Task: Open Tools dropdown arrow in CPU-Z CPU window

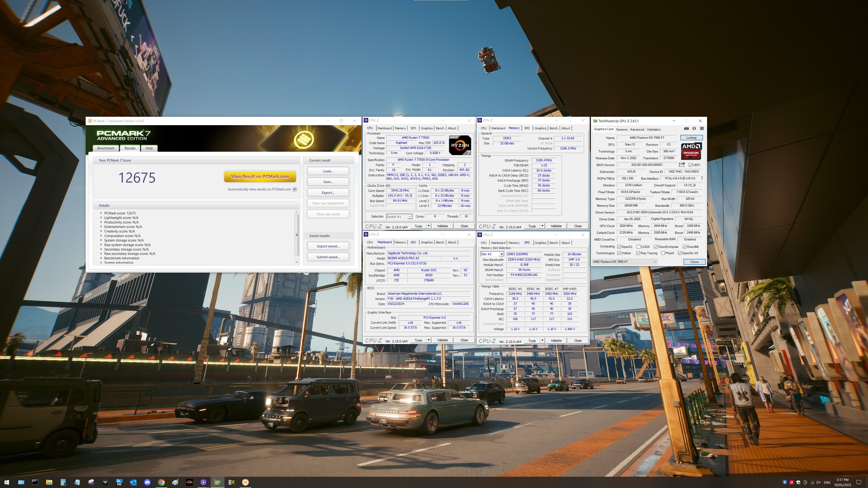Action: [x=429, y=226]
